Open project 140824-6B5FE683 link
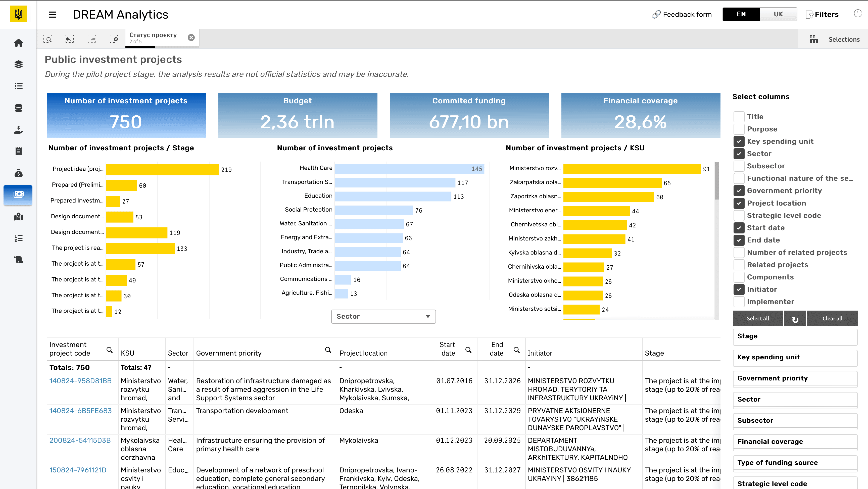 [80, 411]
